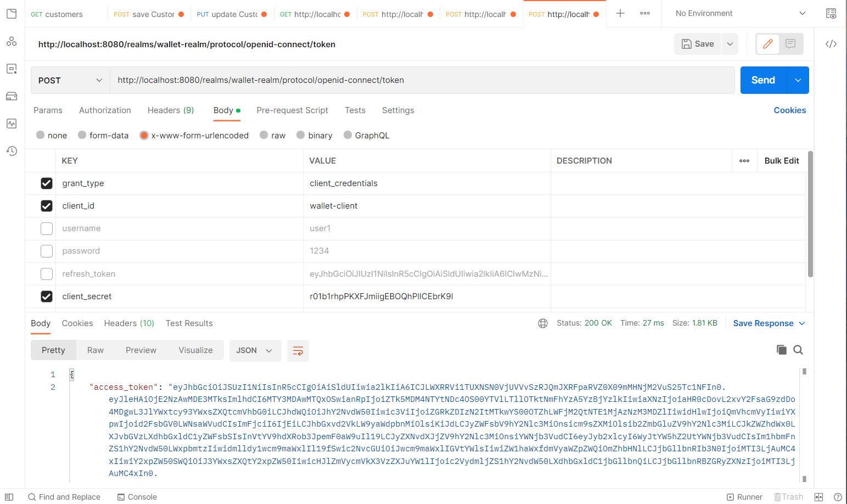
Task: Search within the response body
Action: coord(798,349)
